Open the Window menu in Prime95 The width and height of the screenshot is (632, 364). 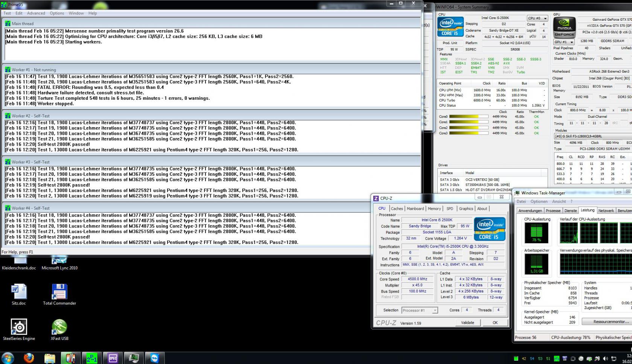click(76, 13)
